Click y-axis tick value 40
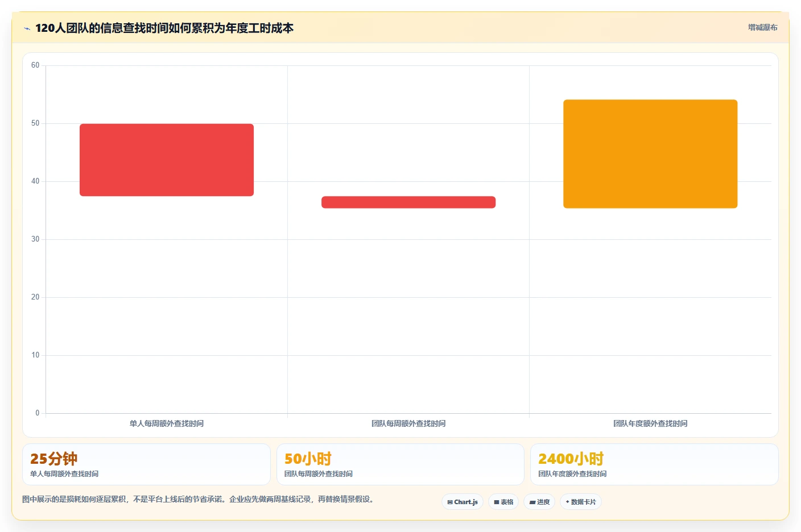The width and height of the screenshot is (801, 532). click(35, 181)
